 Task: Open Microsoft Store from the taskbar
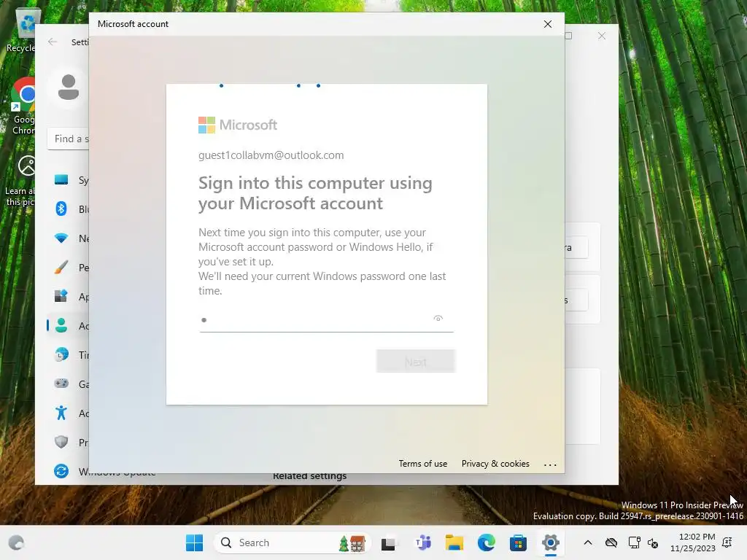pos(519,542)
